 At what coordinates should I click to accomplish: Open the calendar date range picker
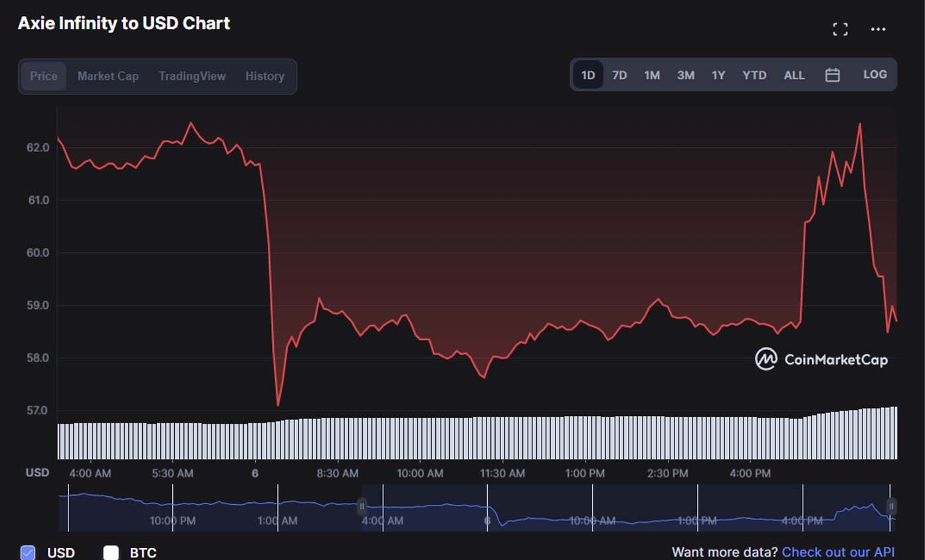832,75
